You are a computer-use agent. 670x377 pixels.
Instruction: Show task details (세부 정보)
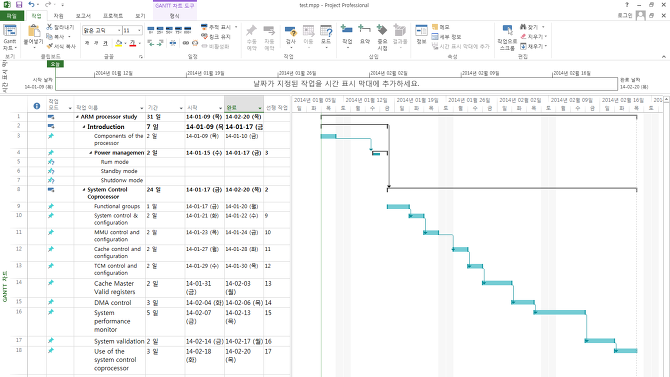(x=447, y=37)
